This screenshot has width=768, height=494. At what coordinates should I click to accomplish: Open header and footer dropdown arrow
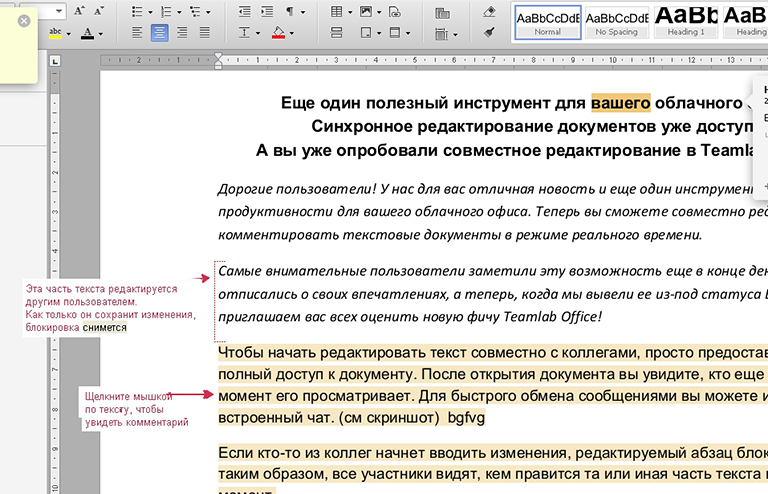pos(408,34)
